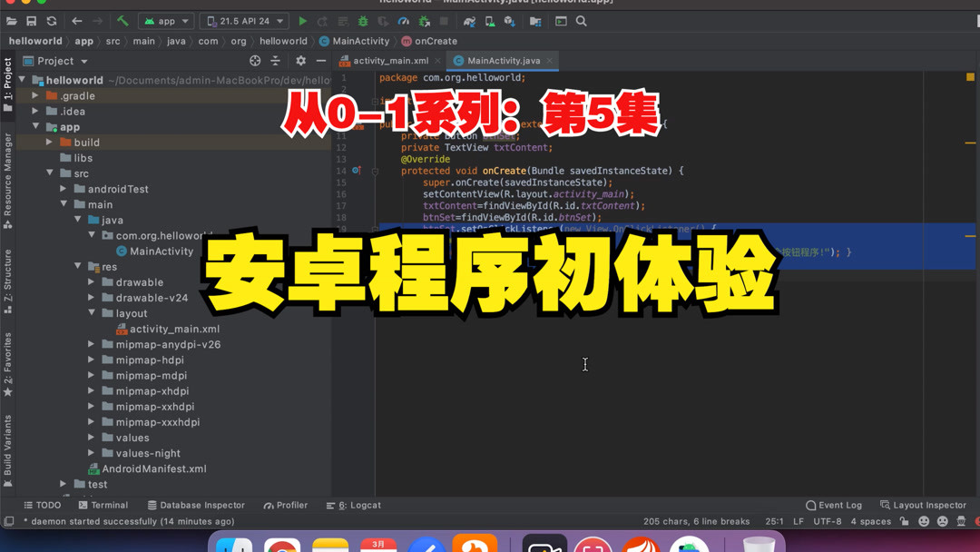Open the app run configuration dropdown
This screenshot has height=552, width=980.
(x=166, y=20)
